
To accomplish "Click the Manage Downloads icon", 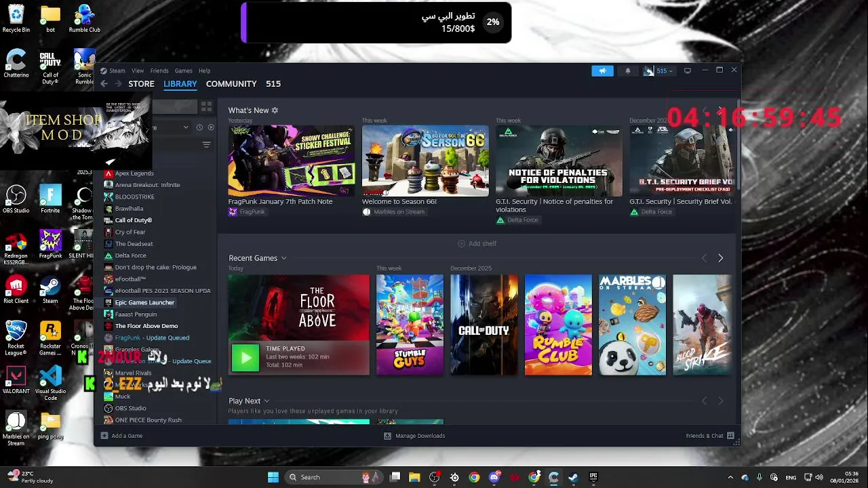I will [387, 436].
